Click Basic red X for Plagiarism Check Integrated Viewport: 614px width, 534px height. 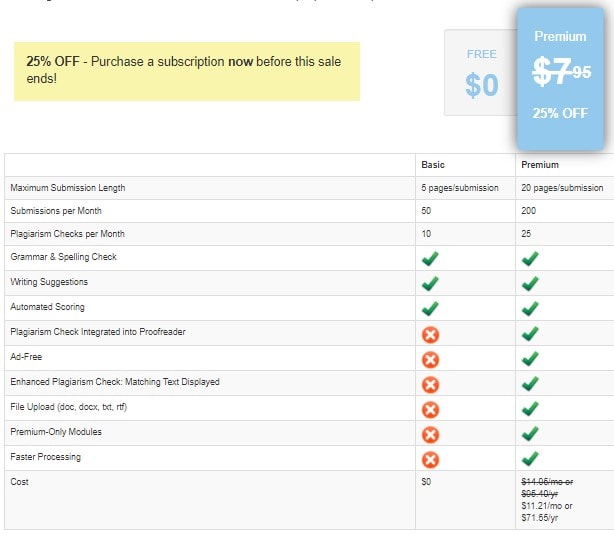coord(431,333)
